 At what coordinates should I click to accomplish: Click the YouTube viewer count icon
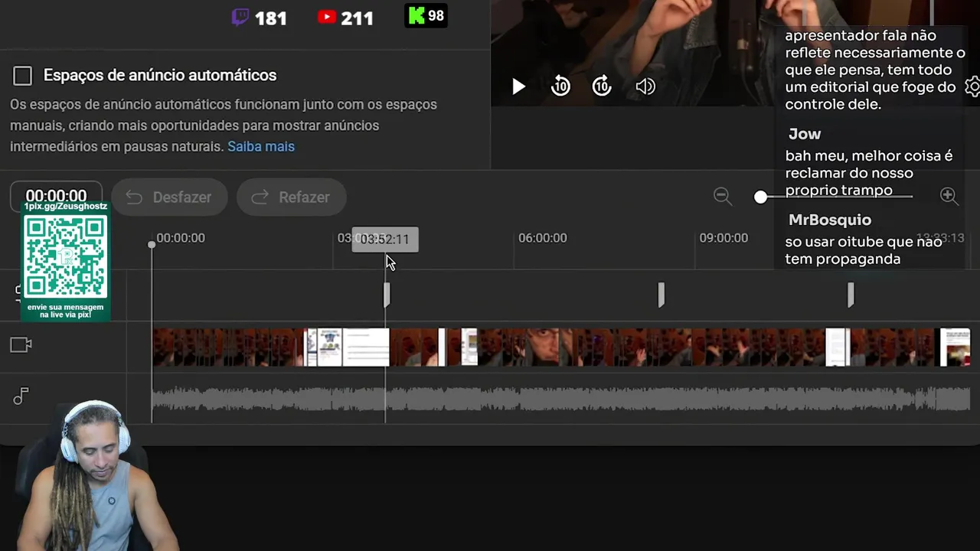pos(327,16)
